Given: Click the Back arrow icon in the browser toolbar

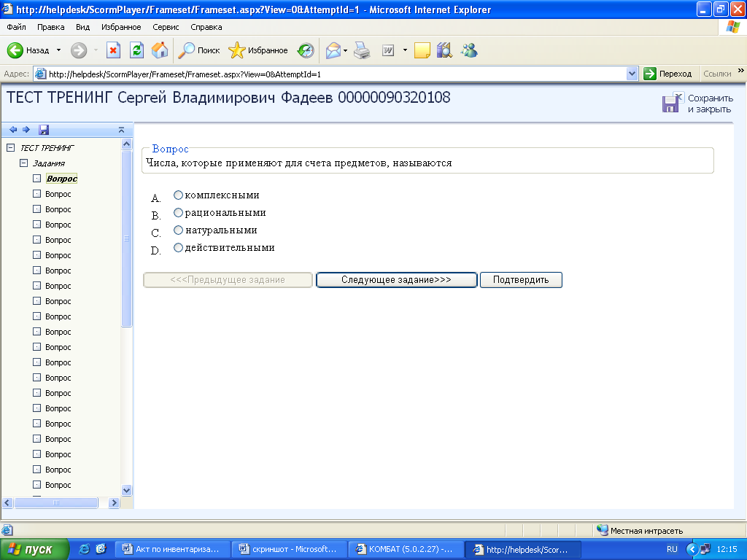Looking at the screenshot, I should click(x=15, y=50).
